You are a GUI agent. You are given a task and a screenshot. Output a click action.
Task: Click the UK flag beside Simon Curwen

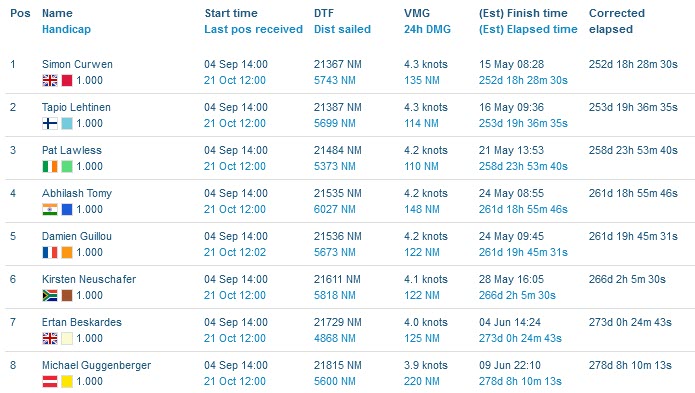tap(50, 81)
